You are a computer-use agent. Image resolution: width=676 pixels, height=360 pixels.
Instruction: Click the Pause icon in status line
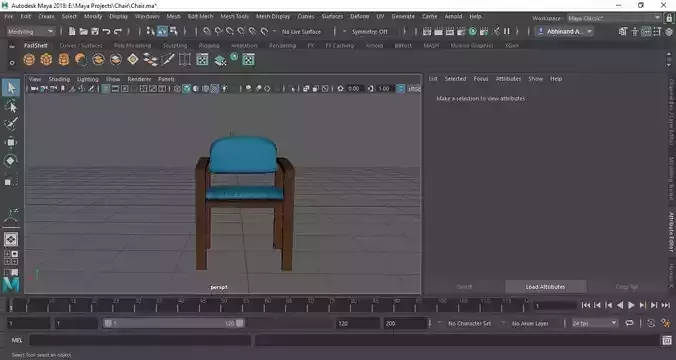(507, 31)
